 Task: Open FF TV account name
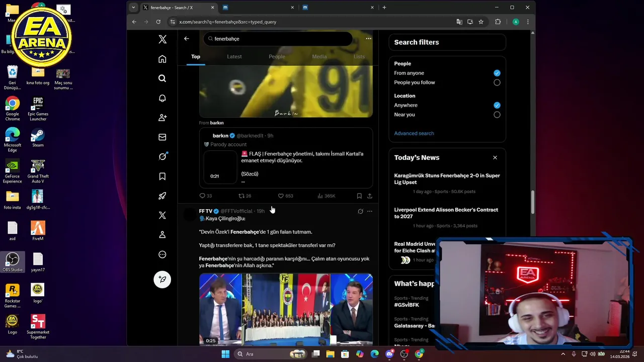(x=205, y=211)
